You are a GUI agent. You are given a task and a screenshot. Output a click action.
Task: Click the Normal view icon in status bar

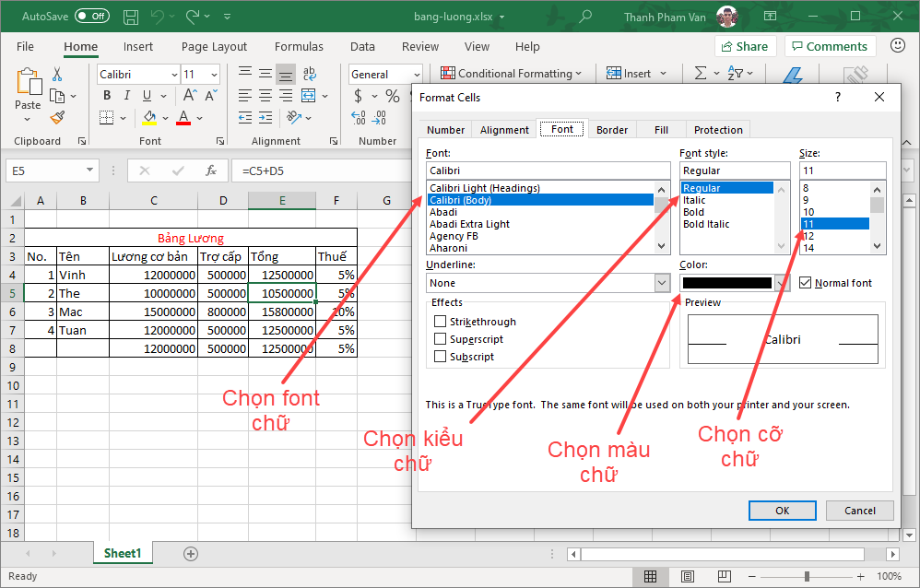[x=650, y=576]
